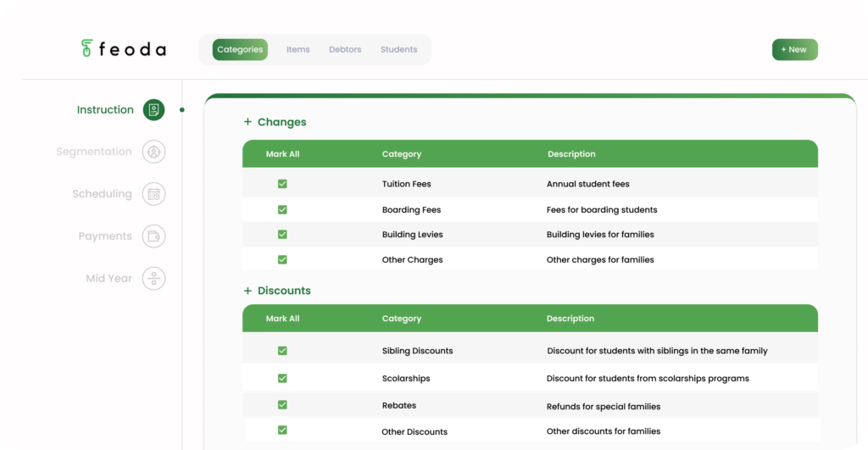Open the Scheduling calendar icon
The height and width of the screenshot is (450, 868).
[154, 194]
